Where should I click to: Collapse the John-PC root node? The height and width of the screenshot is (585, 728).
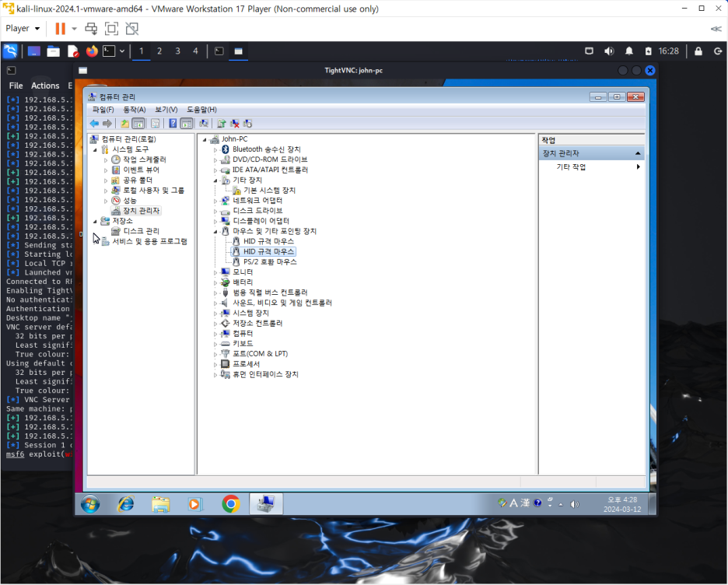[x=205, y=139]
